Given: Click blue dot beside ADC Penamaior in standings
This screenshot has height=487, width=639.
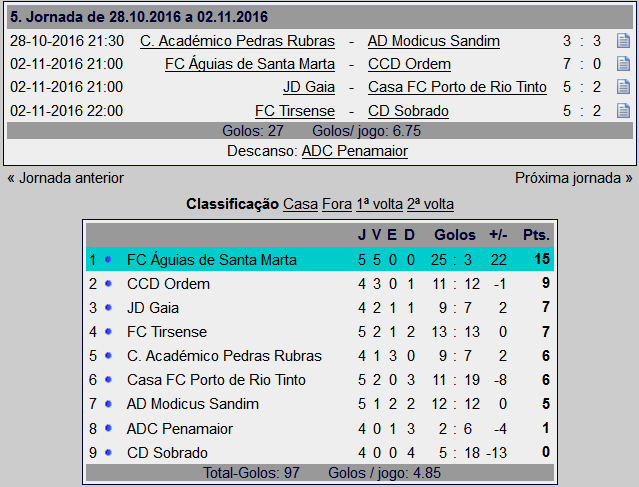Looking at the screenshot, I should [108, 428].
